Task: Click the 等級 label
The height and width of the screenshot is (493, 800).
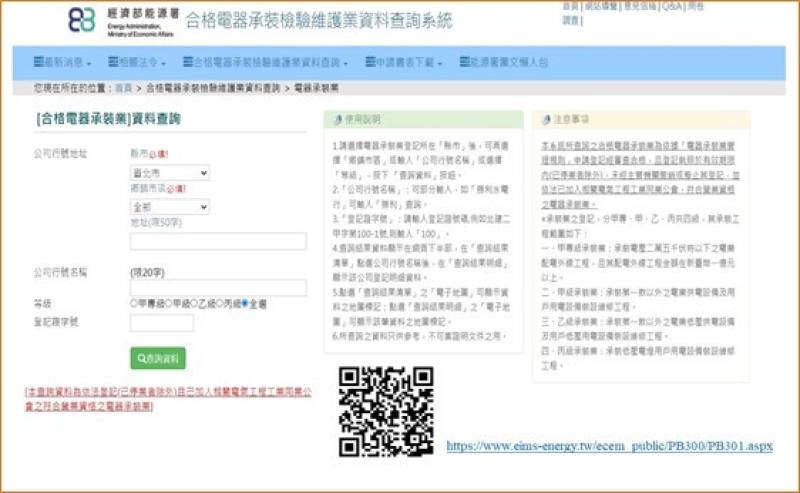Action: pos(42,304)
